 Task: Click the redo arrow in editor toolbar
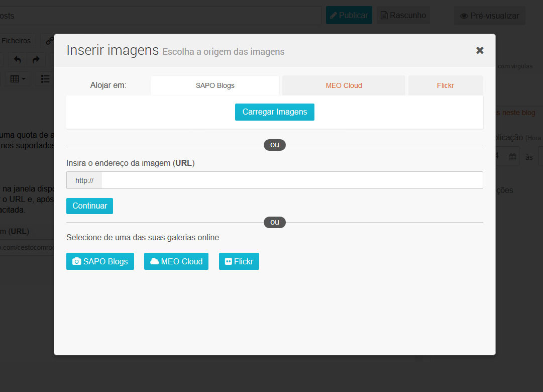36,60
